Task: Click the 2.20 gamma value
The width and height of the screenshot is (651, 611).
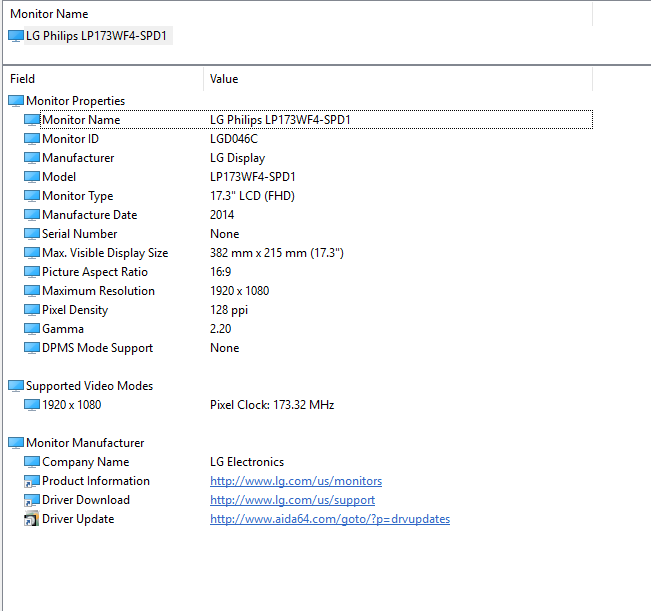Action: click(220, 329)
